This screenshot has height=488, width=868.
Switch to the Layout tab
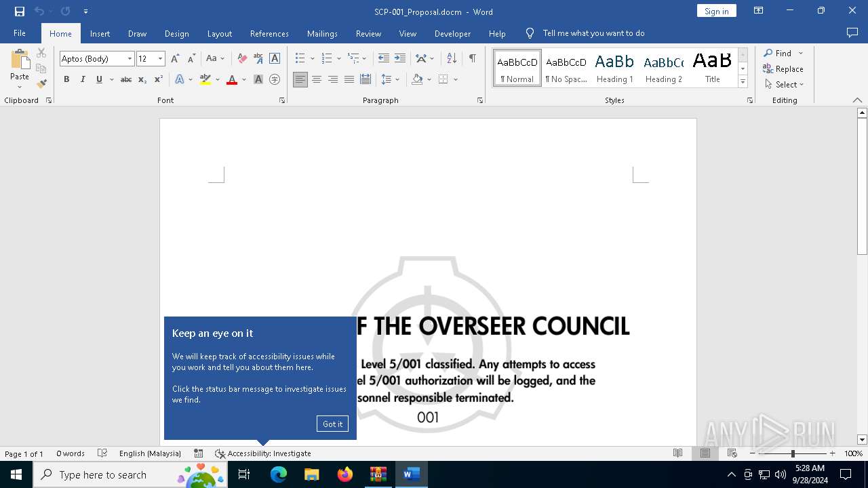click(x=219, y=34)
